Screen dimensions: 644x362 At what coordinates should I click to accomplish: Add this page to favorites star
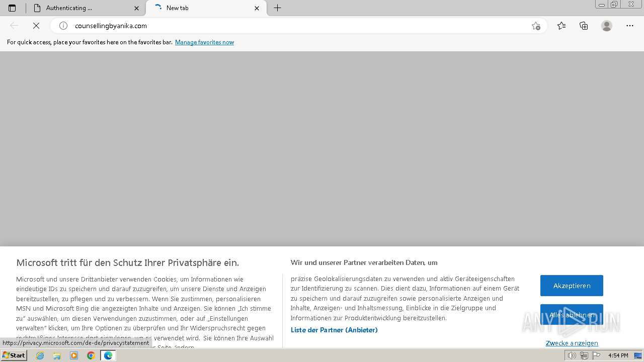[536, 26]
